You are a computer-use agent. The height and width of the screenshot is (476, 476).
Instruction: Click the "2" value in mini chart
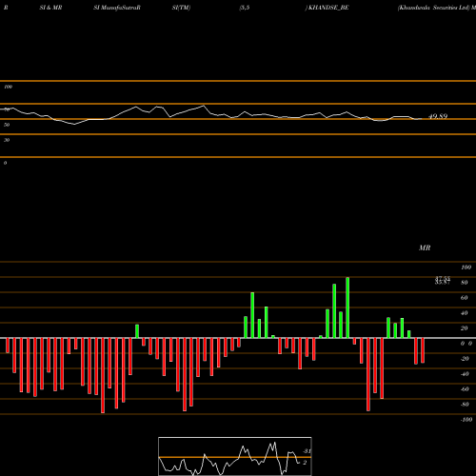click(x=305, y=463)
